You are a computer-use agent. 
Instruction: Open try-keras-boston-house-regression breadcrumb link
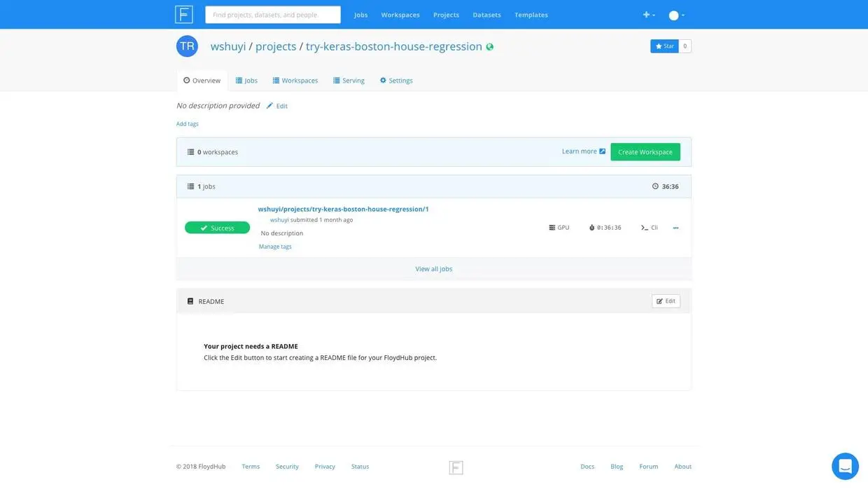point(394,46)
